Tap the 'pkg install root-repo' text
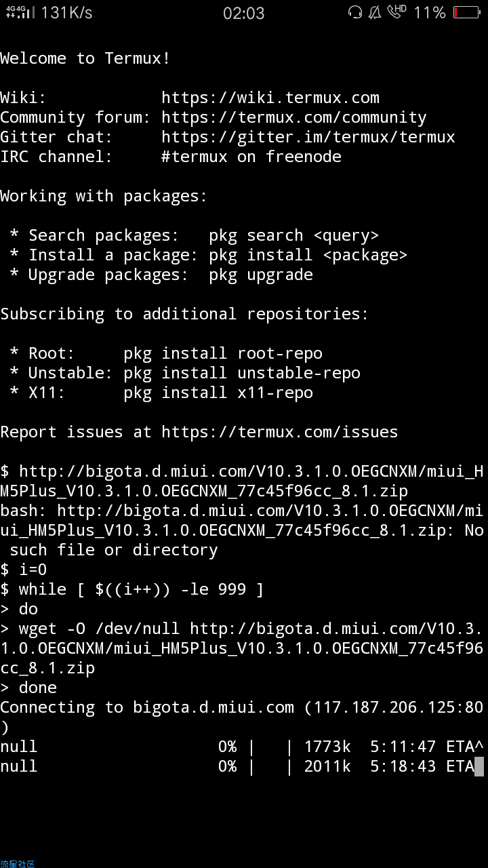Image resolution: width=488 pixels, height=868 pixels. [223, 353]
